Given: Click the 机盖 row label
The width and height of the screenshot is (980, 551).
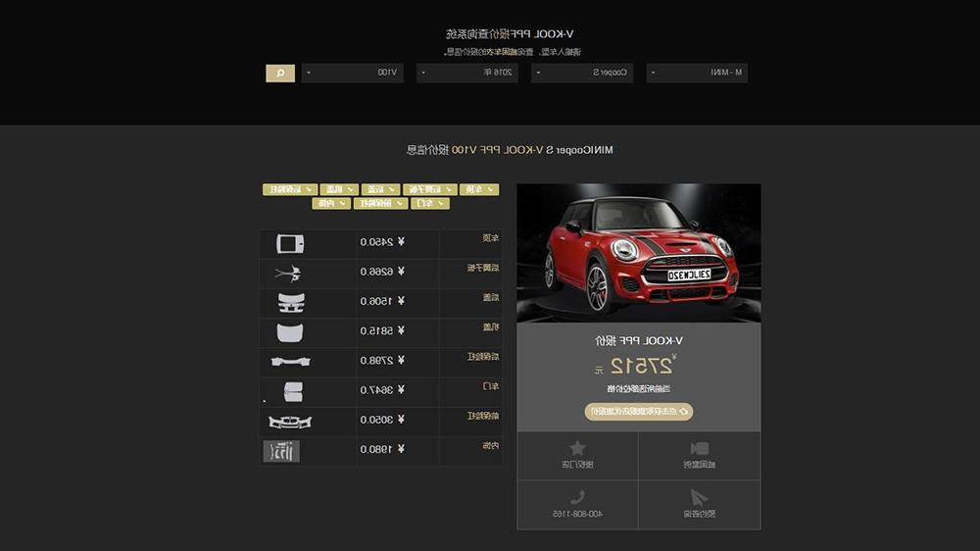Looking at the screenshot, I should (491, 327).
